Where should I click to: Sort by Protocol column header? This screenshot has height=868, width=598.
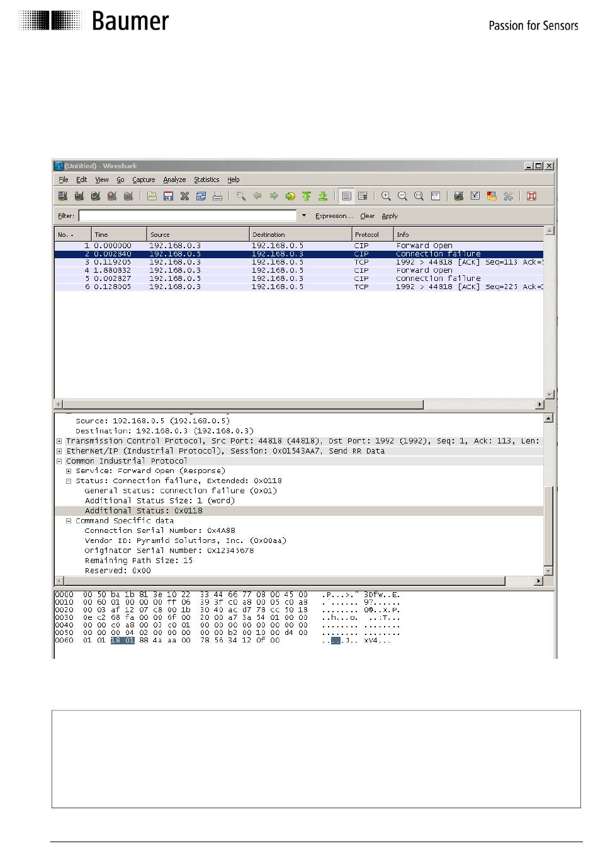[373, 234]
